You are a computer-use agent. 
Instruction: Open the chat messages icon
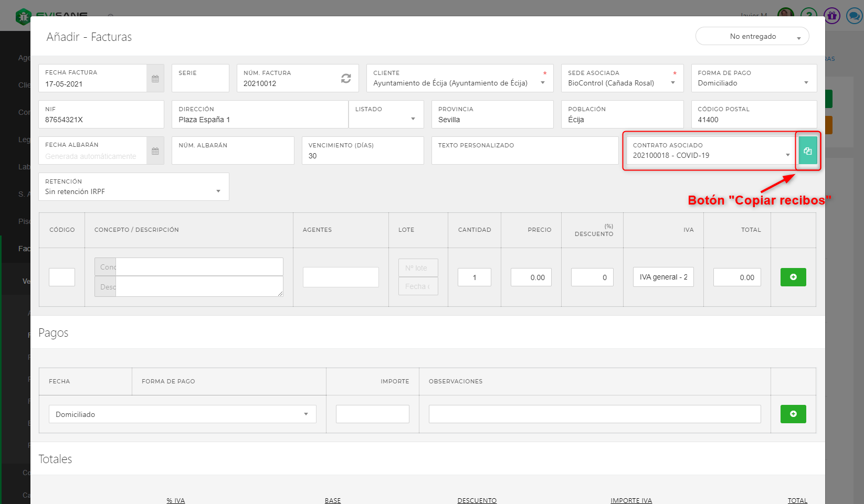point(854,16)
